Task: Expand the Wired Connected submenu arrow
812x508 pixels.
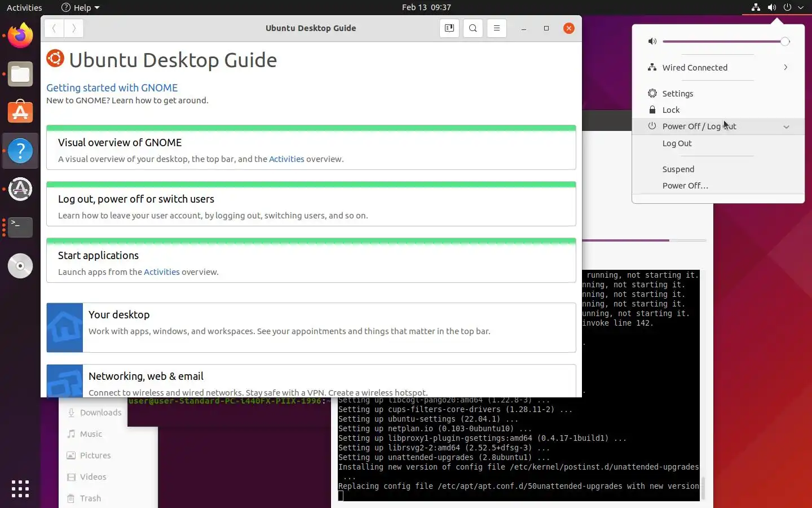Action: click(x=785, y=67)
